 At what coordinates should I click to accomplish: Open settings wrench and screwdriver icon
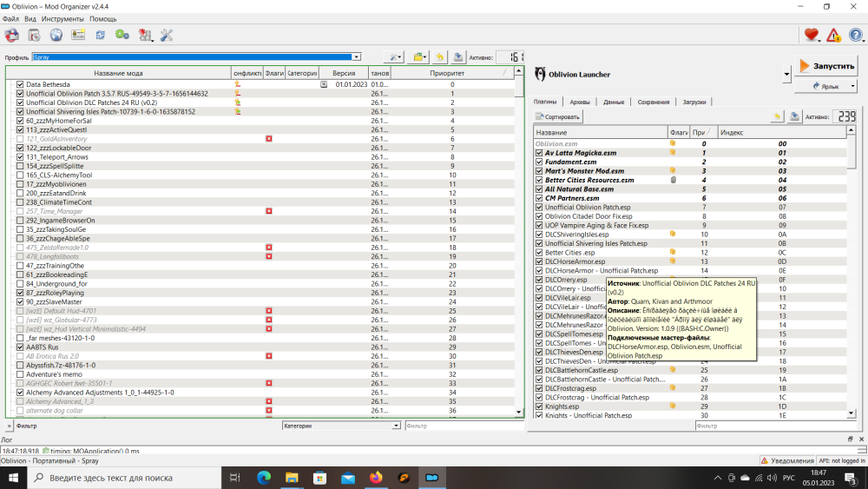(x=167, y=36)
